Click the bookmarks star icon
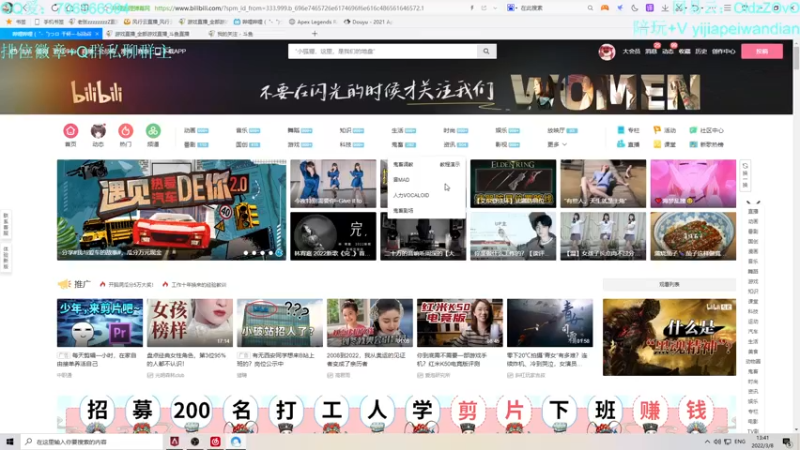 (x=9, y=22)
